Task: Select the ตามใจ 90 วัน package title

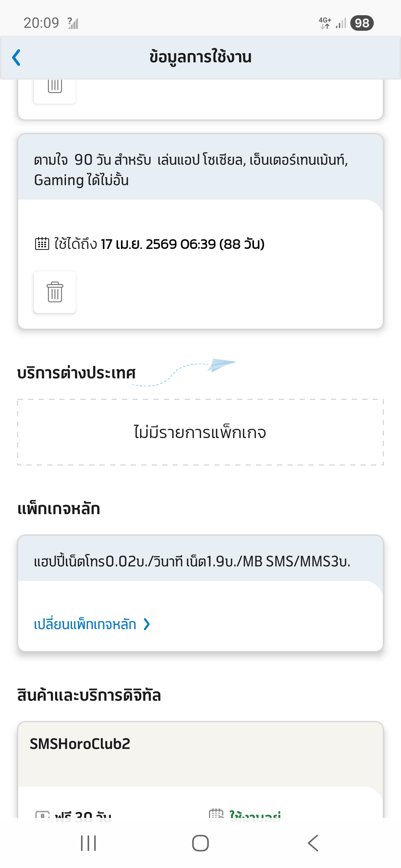Action: [191, 170]
